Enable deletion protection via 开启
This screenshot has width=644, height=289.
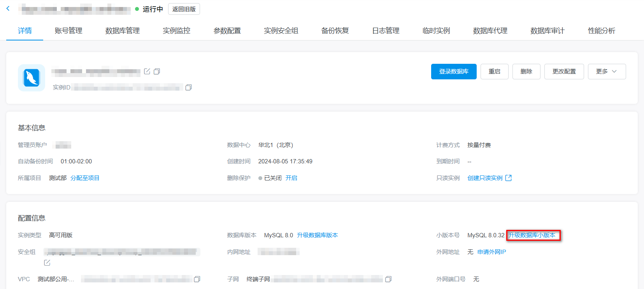291,178
